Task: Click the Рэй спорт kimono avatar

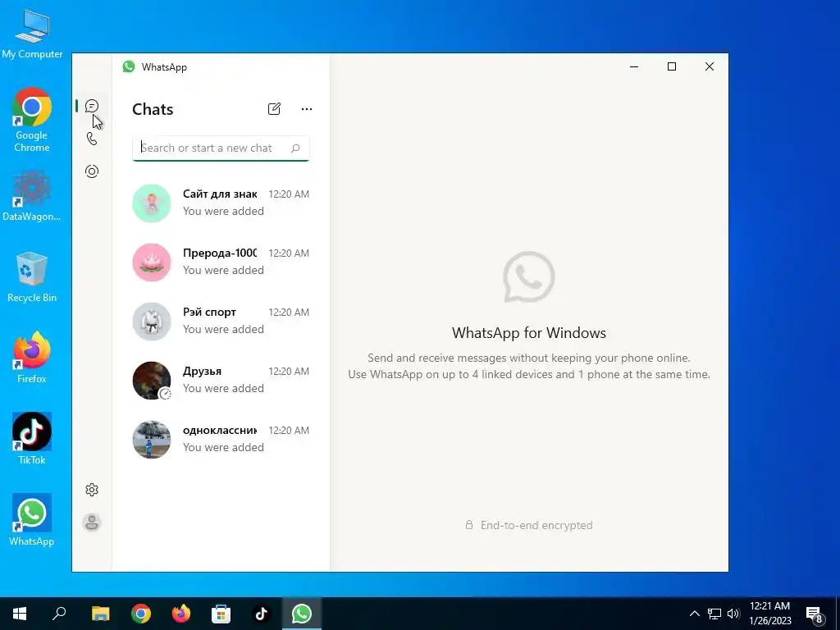Action: point(152,321)
